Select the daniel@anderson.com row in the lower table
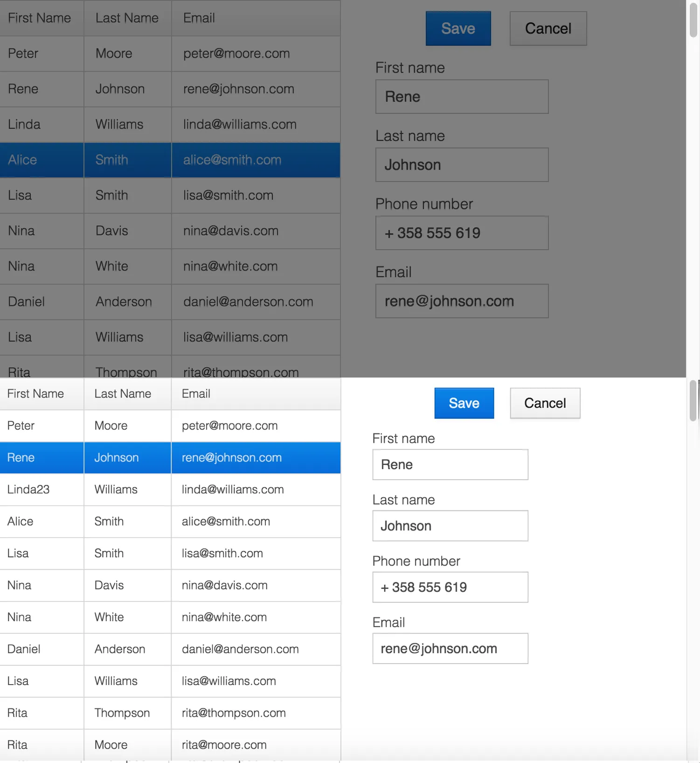The width and height of the screenshot is (700, 763). (x=170, y=649)
